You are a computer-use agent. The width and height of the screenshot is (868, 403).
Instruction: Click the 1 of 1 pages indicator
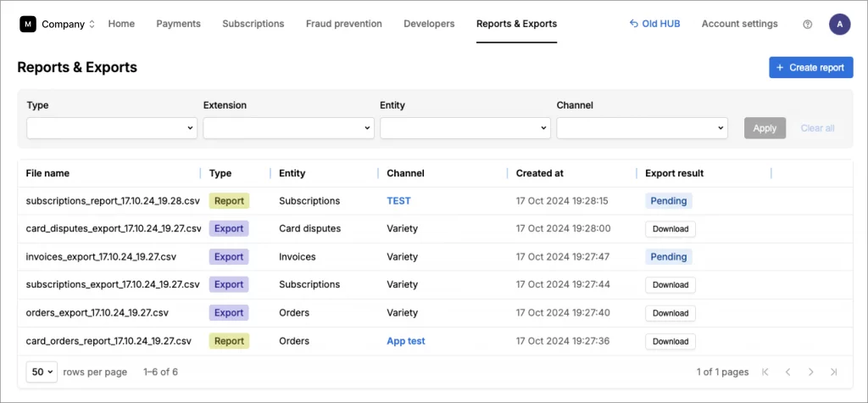point(722,372)
